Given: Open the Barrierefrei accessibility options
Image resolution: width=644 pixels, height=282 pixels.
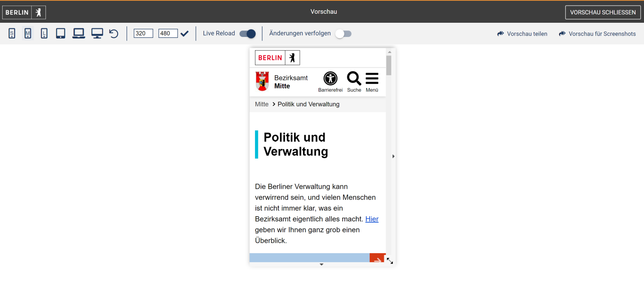Looking at the screenshot, I should (x=330, y=79).
